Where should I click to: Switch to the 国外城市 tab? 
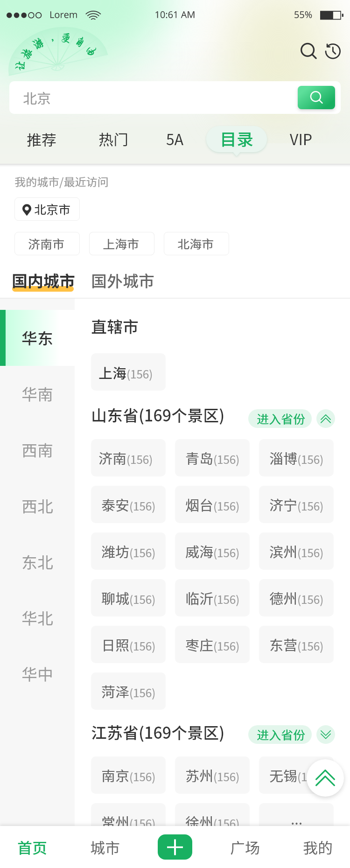122,281
